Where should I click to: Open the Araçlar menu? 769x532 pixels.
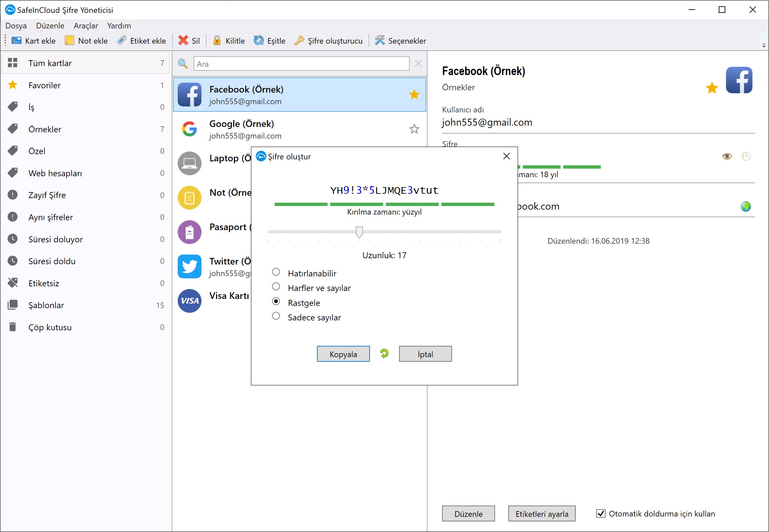tap(86, 26)
